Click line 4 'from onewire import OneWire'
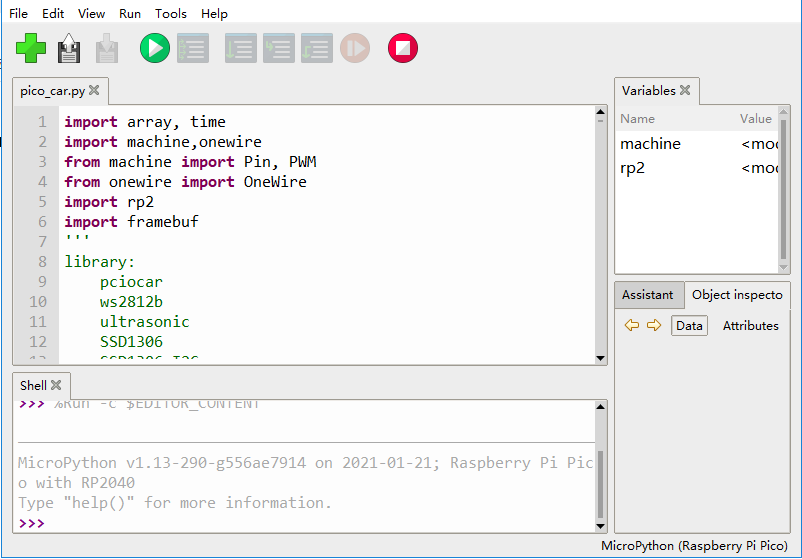 click(185, 182)
